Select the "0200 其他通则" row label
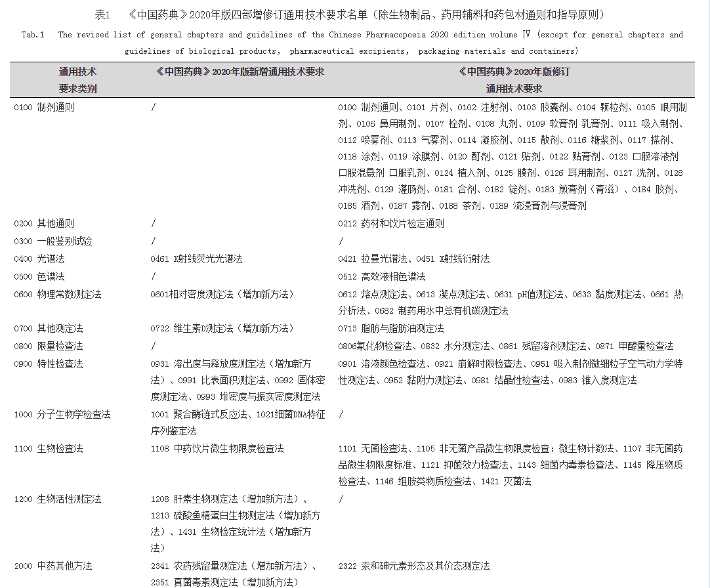The width and height of the screenshot is (710, 588). (44, 224)
